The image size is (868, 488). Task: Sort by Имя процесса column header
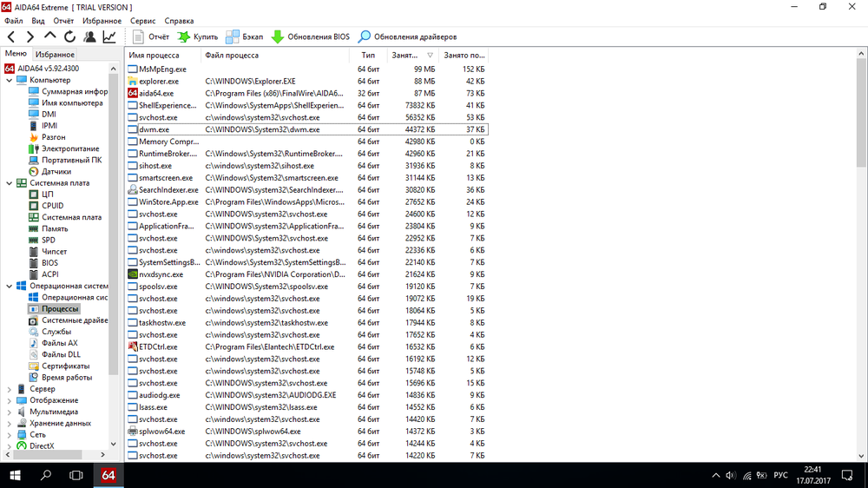pos(162,56)
